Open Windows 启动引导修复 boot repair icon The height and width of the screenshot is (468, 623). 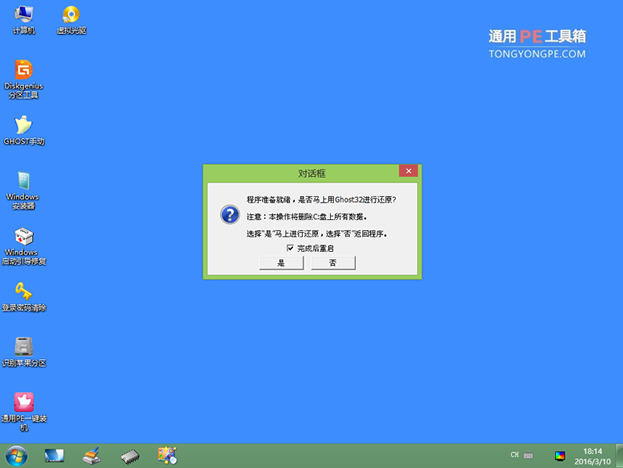[21, 240]
